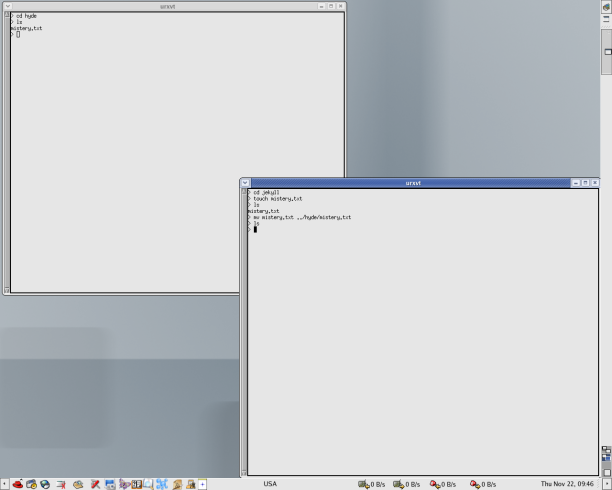612x490 pixels.
Task: Click the 'cd hyde' line in the background terminal
Action: tap(26, 16)
